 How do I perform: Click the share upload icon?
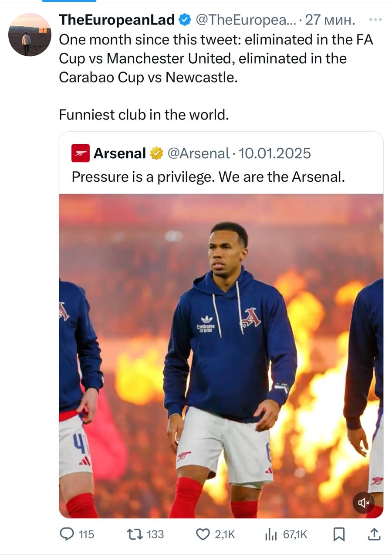[375, 534]
